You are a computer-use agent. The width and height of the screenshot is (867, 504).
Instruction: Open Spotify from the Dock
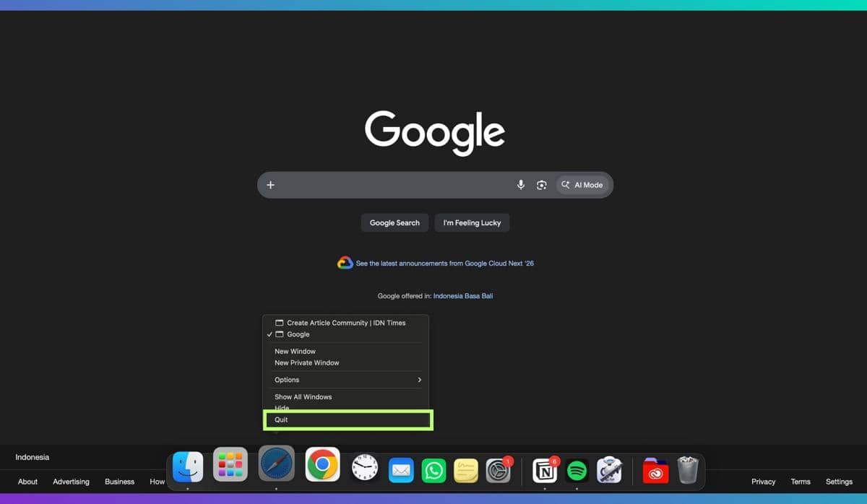(x=577, y=468)
